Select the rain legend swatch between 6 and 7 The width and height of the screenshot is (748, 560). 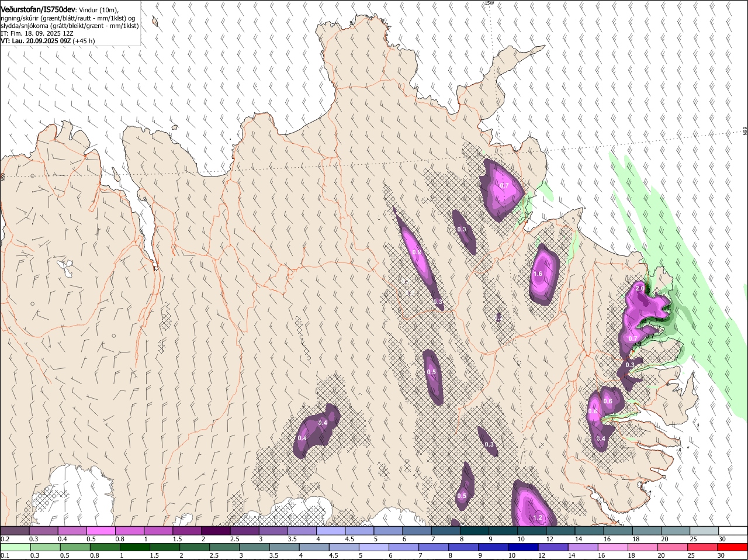403,547
